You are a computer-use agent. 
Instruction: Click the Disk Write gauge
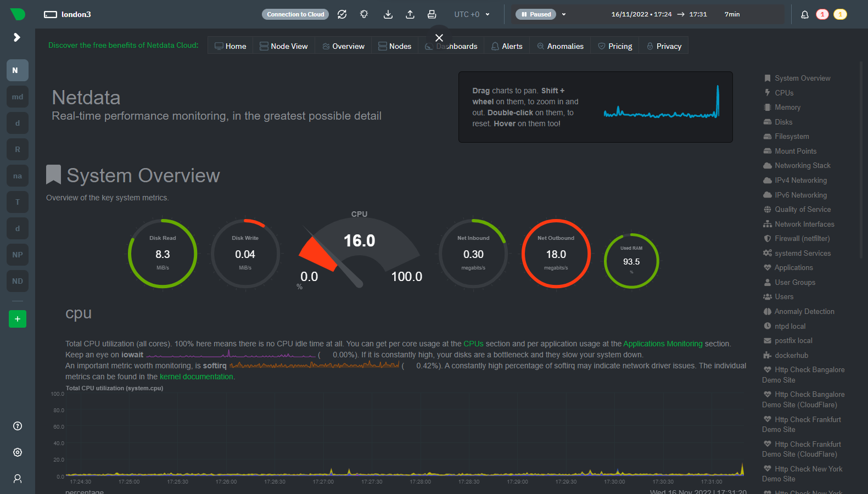tap(245, 254)
